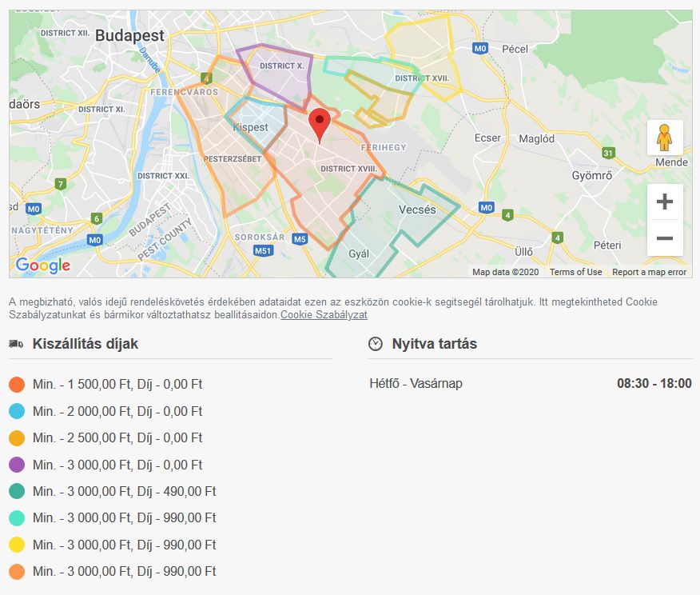Click the Ecser town label
Screen dimensions: 700x595
(x=487, y=138)
